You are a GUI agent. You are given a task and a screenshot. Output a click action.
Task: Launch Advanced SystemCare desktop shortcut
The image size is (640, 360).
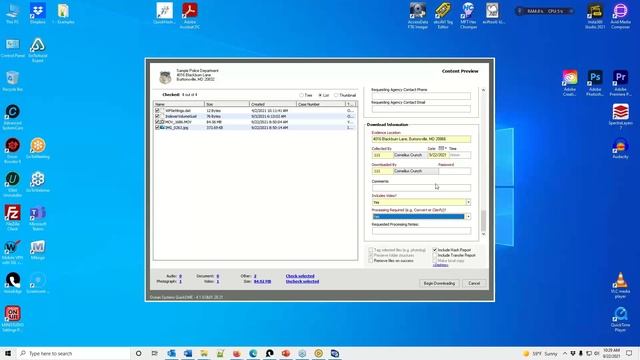12,116
